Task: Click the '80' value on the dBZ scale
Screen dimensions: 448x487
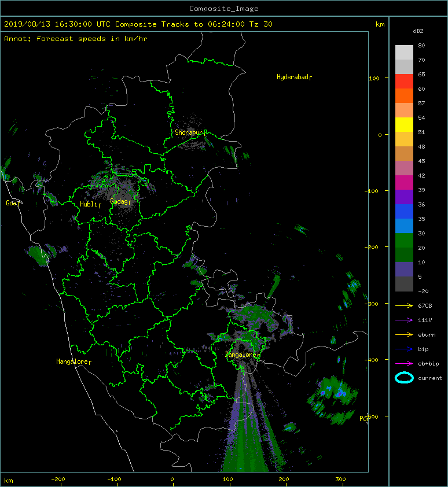Action: point(421,45)
